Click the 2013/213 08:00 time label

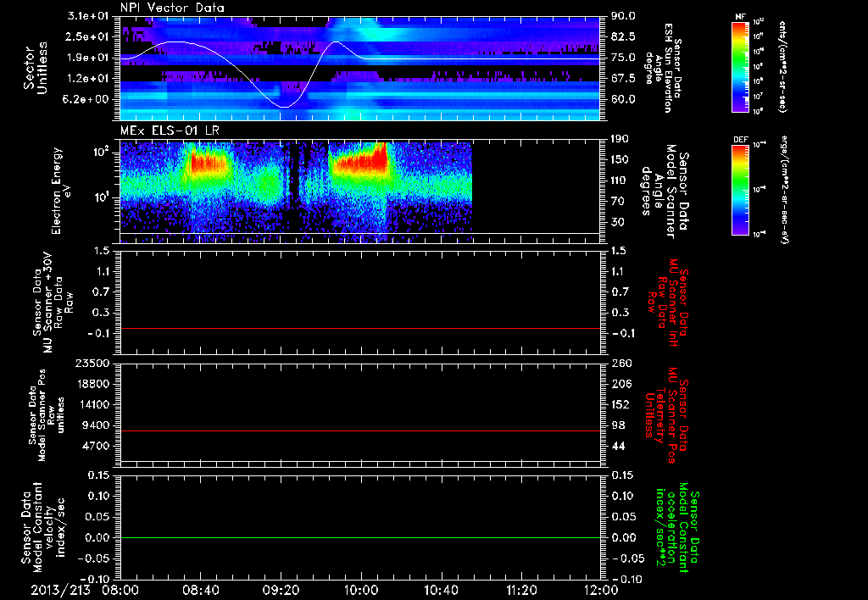(86, 590)
